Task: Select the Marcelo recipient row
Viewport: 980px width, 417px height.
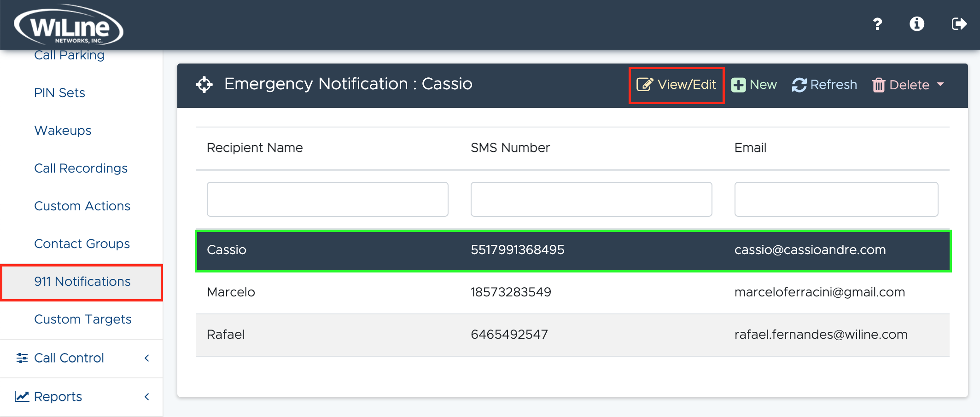Action: click(572, 292)
